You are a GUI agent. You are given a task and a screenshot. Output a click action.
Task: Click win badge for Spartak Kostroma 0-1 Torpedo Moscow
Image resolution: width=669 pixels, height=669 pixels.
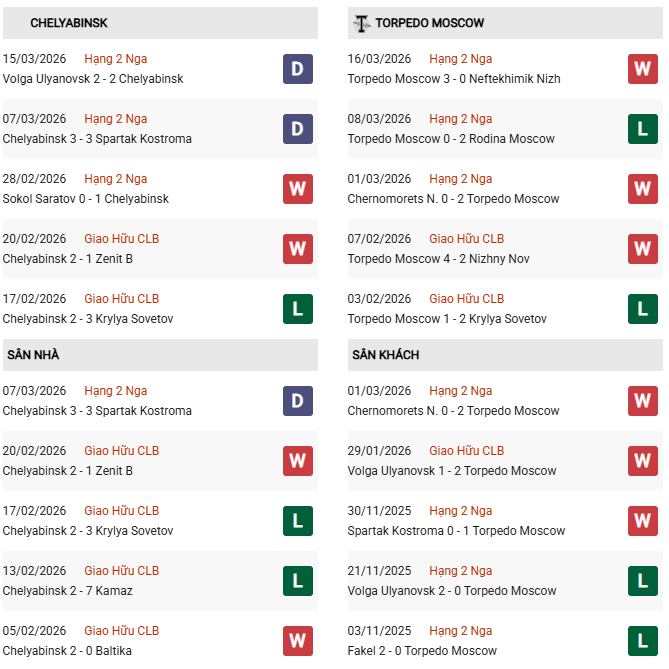(x=643, y=521)
